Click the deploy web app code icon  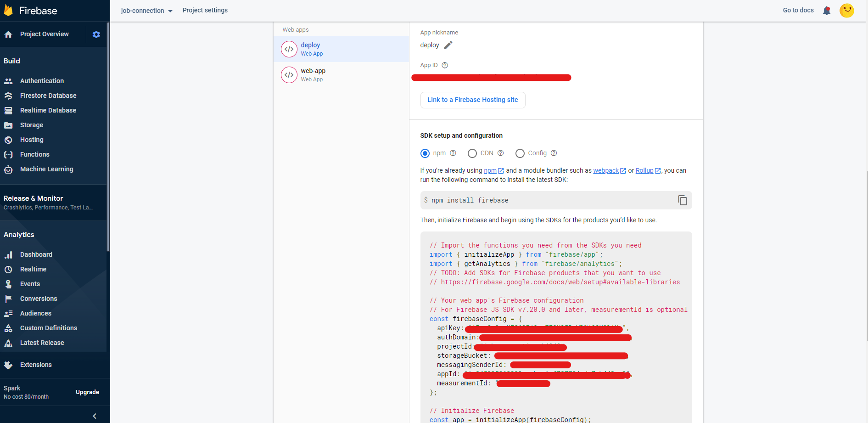(289, 49)
